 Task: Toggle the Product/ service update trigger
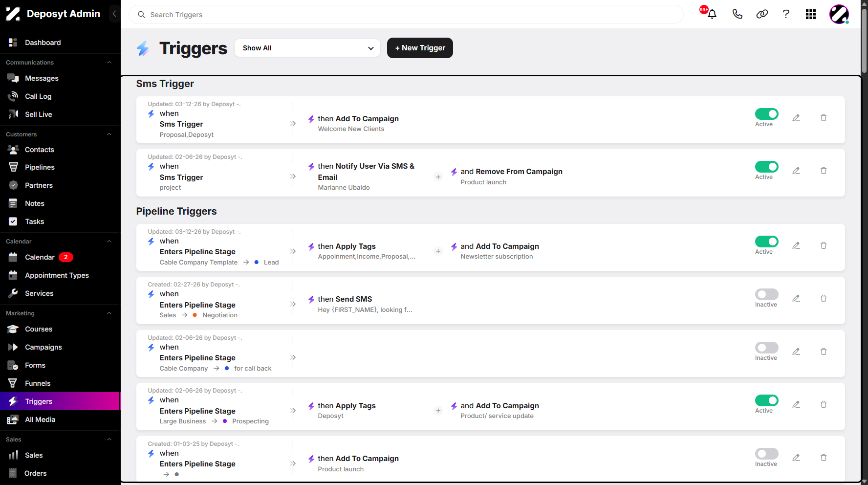click(767, 400)
